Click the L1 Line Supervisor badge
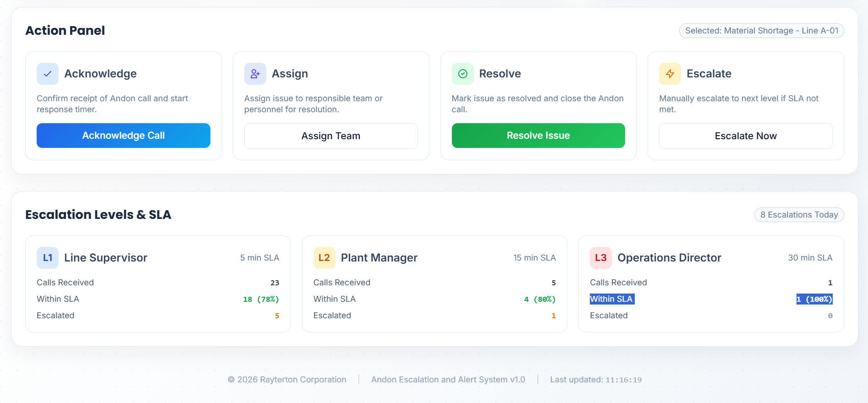Viewport: 868px width, 403px height. [x=48, y=258]
